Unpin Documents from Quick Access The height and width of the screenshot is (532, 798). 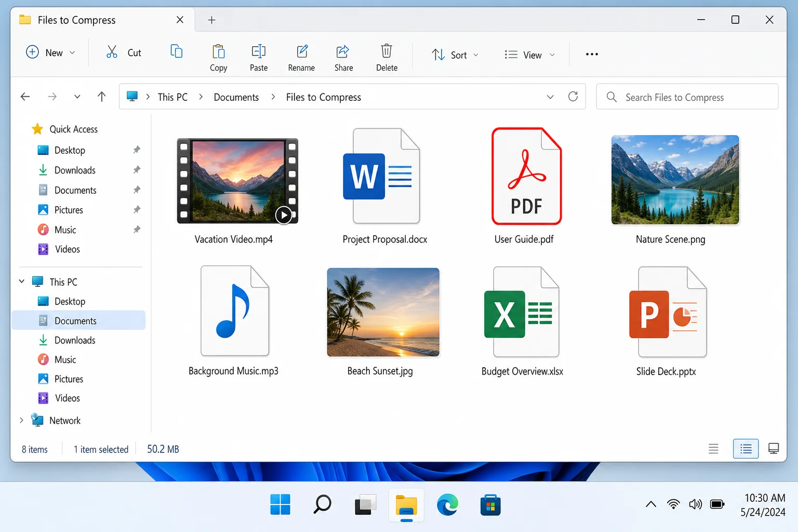coord(137,190)
